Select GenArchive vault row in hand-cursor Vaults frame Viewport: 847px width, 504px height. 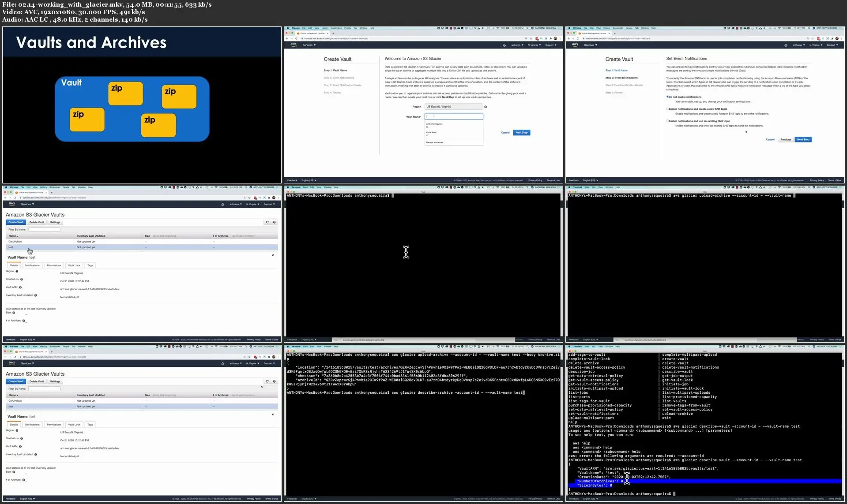pos(142,242)
